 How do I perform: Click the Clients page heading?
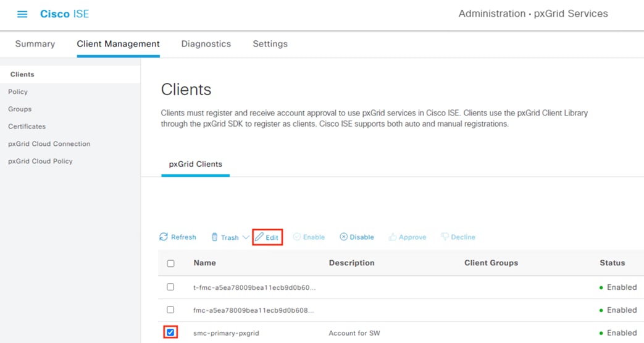tap(186, 90)
